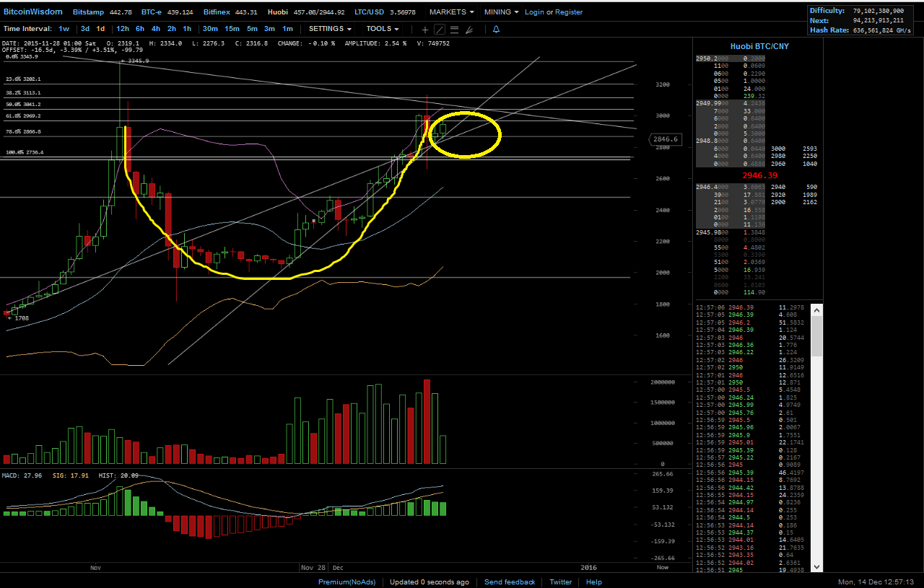The width and height of the screenshot is (924, 588).
Task: Expand the TOOLS dropdown
Action: pos(383,29)
